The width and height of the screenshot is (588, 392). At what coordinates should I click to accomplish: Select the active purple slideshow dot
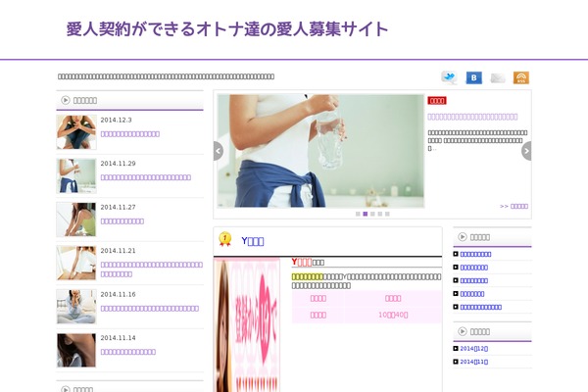tap(366, 214)
